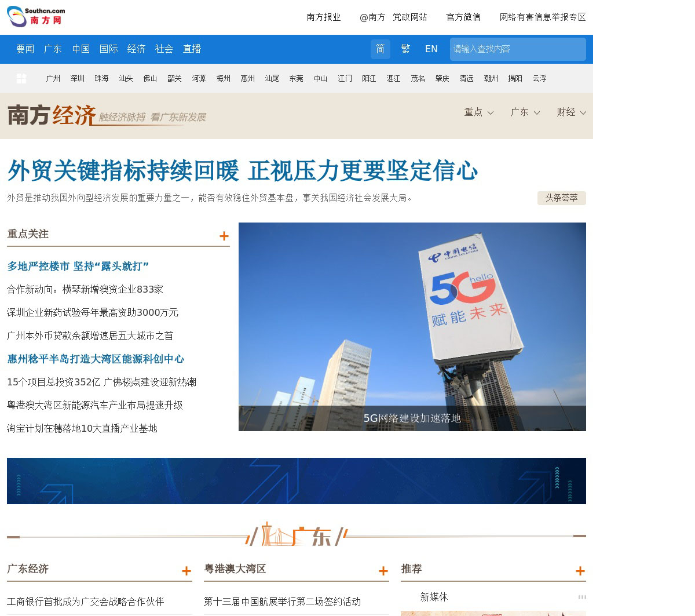Open article 粤港澳大湾区新能源汽车产业布局

(95, 406)
